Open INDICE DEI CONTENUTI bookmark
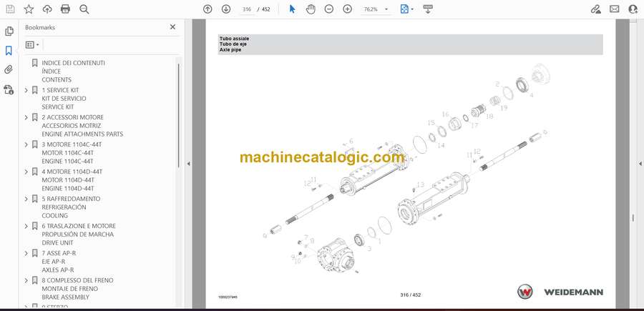This screenshot has height=311, width=644. click(73, 63)
